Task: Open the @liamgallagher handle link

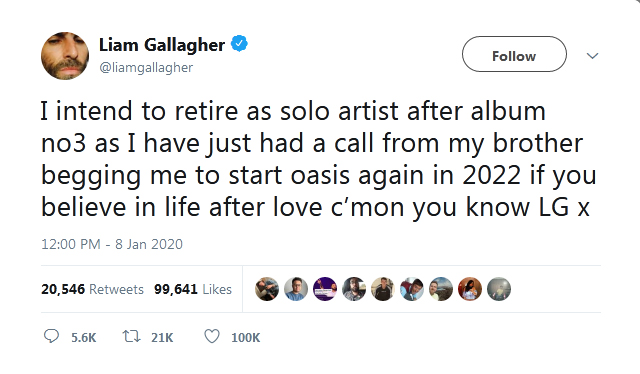Action: pos(146,67)
